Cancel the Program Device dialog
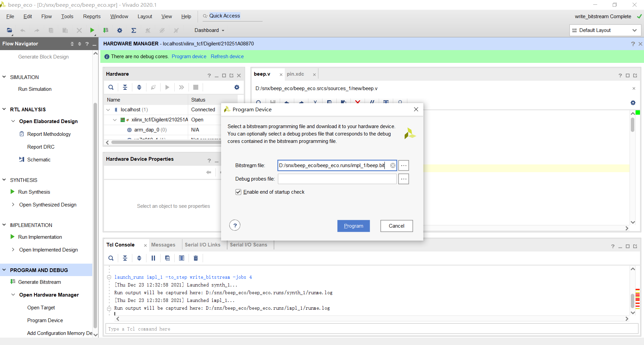This screenshot has height=345, width=644. [397, 226]
